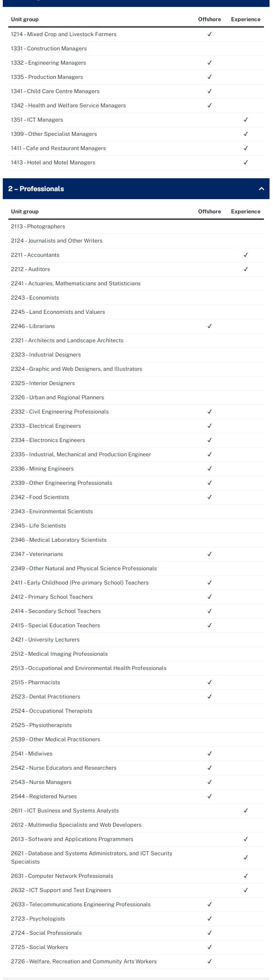The height and width of the screenshot is (980, 273).
Task: Click the "2 – Professionals" accordion title
Action: pos(36,189)
